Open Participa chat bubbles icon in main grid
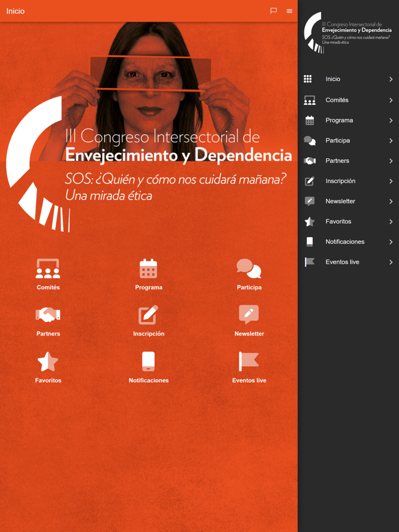This screenshot has width=399, height=532. pyautogui.click(x=249, y=269)
